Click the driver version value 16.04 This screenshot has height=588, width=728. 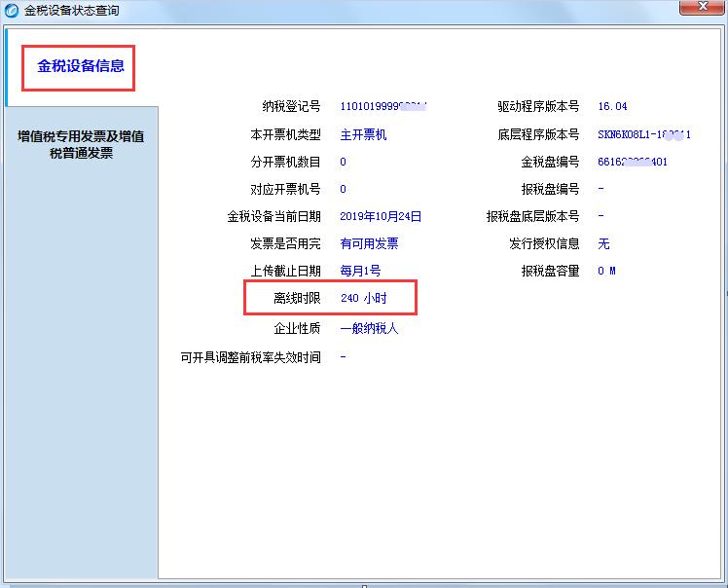(612, 107)
